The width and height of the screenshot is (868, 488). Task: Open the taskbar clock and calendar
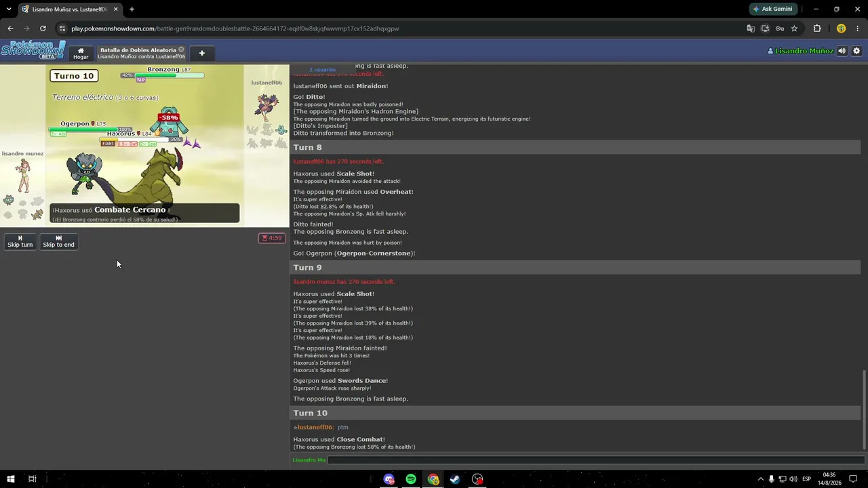click(829, 479)
